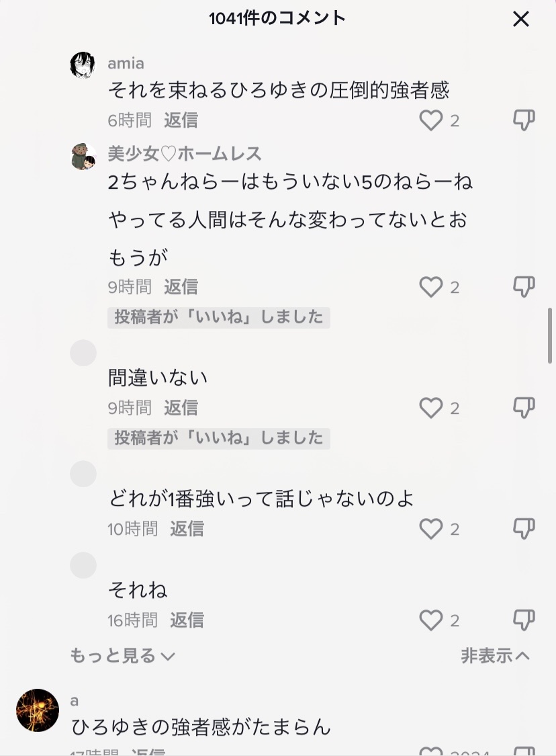Open amia's profile avatar
This screenshot has width=556, height=756.
[83, 65]
